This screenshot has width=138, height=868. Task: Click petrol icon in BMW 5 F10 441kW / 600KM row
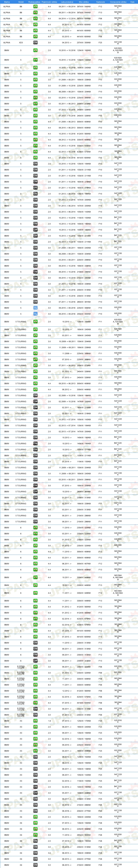pos(35,158)
